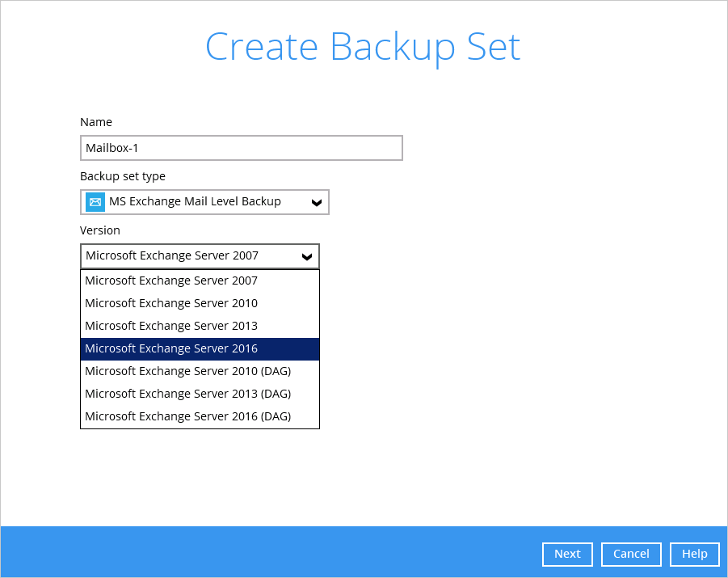Collapse the Version dropdown showing Exchange Server 2007
The height and width of the screenshot is (578, 728).
pyautogui.click(x=200, y=256)
